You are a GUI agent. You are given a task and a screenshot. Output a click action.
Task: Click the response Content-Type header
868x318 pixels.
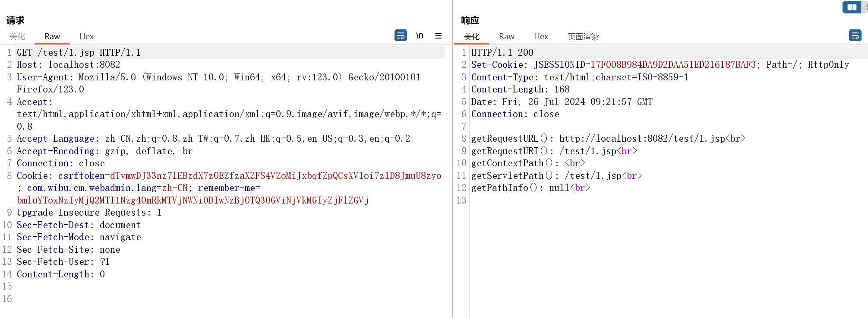click(580, 77)
